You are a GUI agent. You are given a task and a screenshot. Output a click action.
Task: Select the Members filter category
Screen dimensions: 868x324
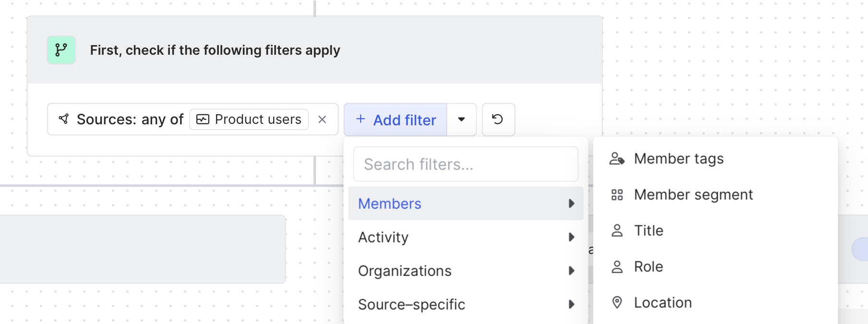pos(389,204)
